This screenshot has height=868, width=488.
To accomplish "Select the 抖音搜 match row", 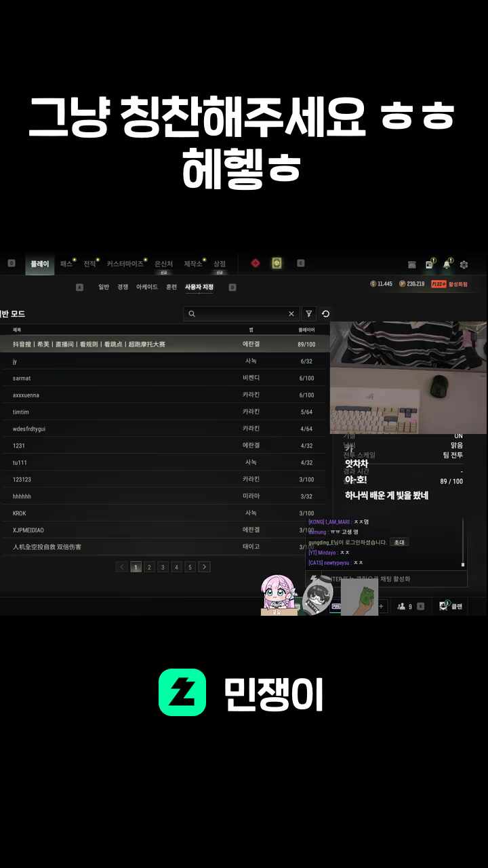I will 165,344.
